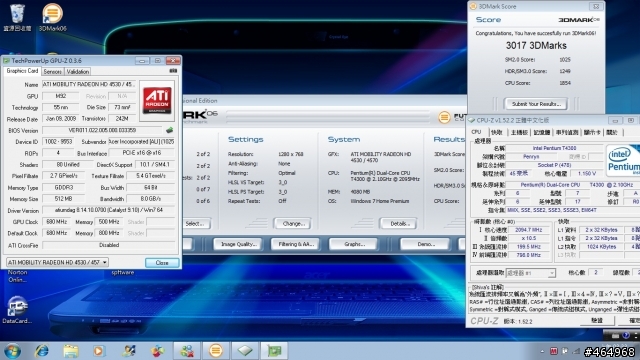This screenshot has width=640, height=360.
Task: Select the Norton Online desktop shortcut label
Action: (18, 276)
